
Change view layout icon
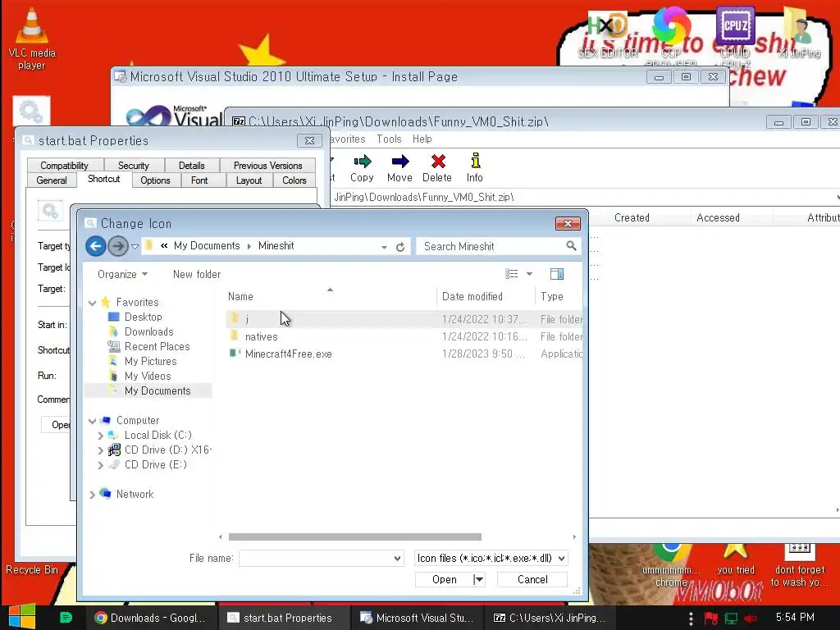tap(512, 274)
